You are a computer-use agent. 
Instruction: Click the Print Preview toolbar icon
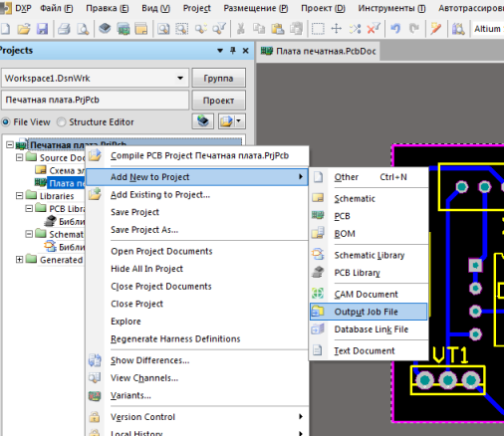(x=83, y=29)
